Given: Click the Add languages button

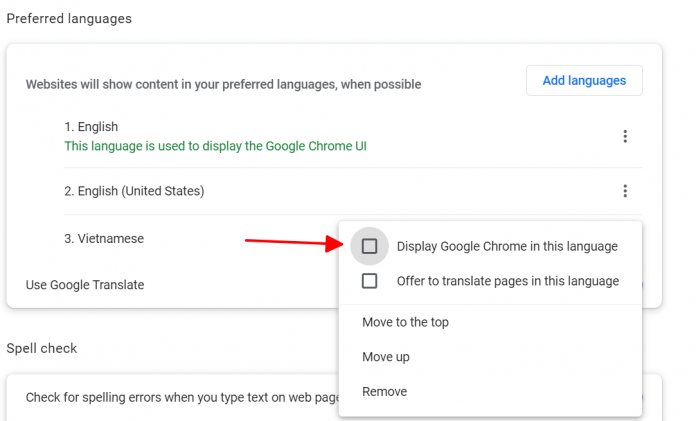Looking at the screenshot, I should 584,80.
